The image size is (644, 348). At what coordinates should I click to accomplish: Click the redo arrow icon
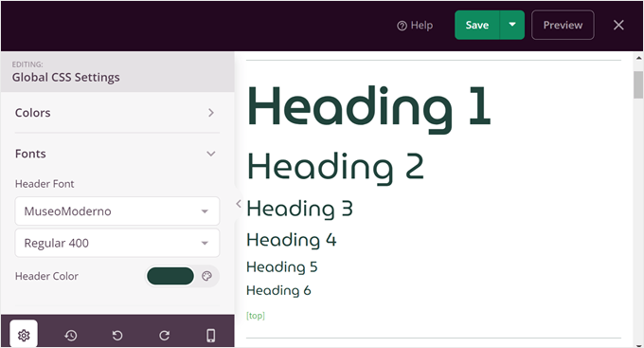click(164, 336)
